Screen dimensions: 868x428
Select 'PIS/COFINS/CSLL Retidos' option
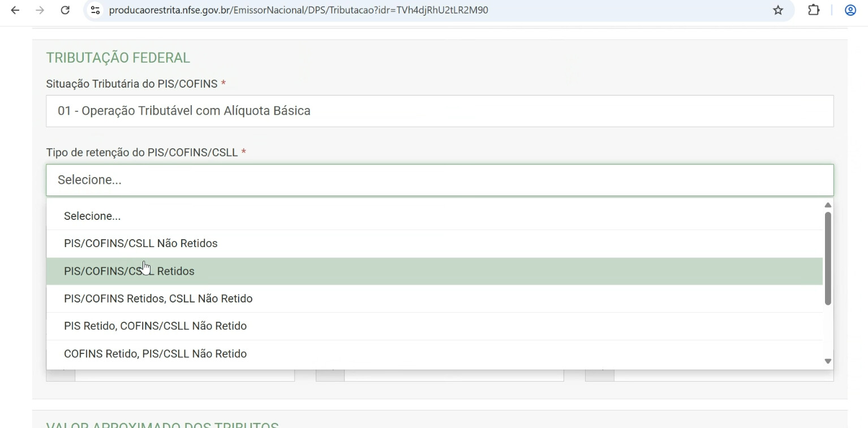(129, 271)
